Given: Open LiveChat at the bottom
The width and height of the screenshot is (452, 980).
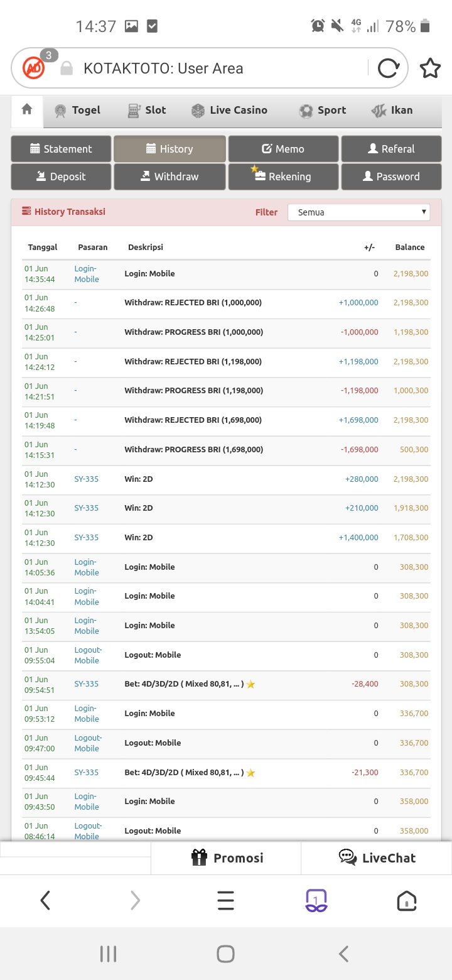Looking at the screenshot, I should tap(377, 858).
